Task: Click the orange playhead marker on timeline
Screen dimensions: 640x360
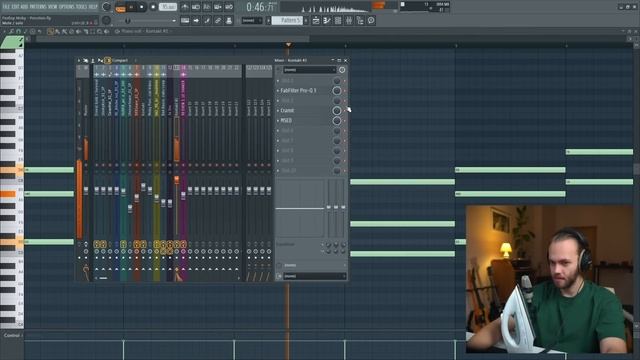Action: coord(289,44)
